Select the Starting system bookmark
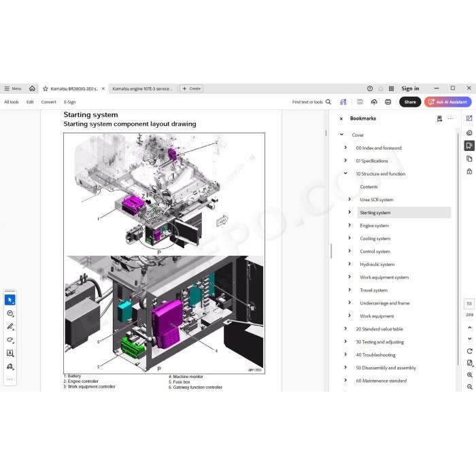The image size is (476, 476). coord(404,212)
